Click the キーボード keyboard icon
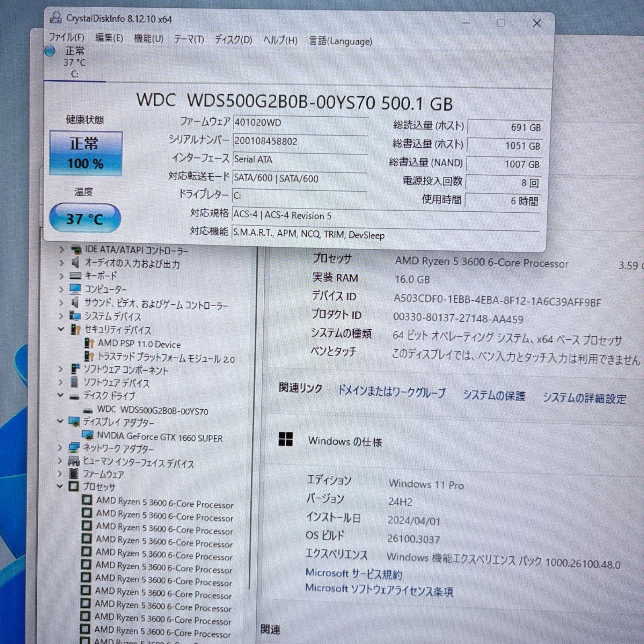This screenshot has width=644, height=644. pos(75,276)
